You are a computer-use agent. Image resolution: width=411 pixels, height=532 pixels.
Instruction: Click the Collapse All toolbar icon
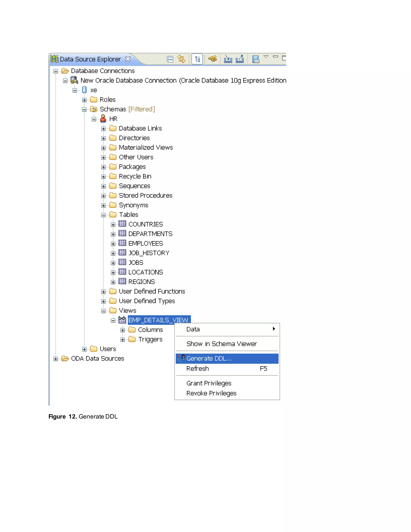coord(170,59)
